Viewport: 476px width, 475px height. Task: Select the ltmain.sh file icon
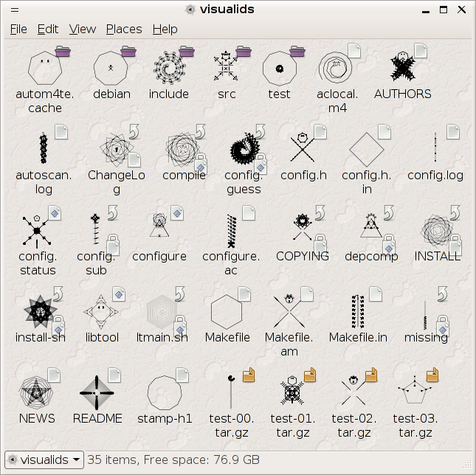coord(162,311)
